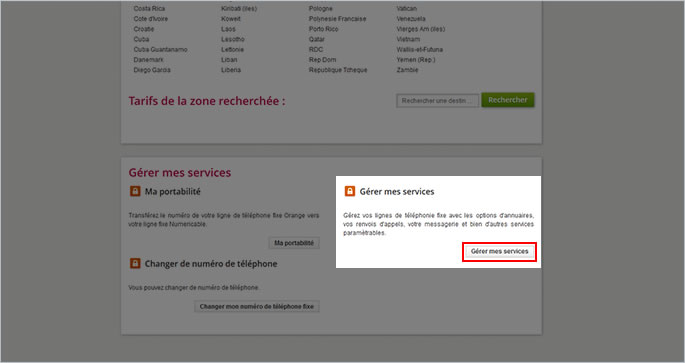
Task: Select Croatie destination
Action: [144, 29]
